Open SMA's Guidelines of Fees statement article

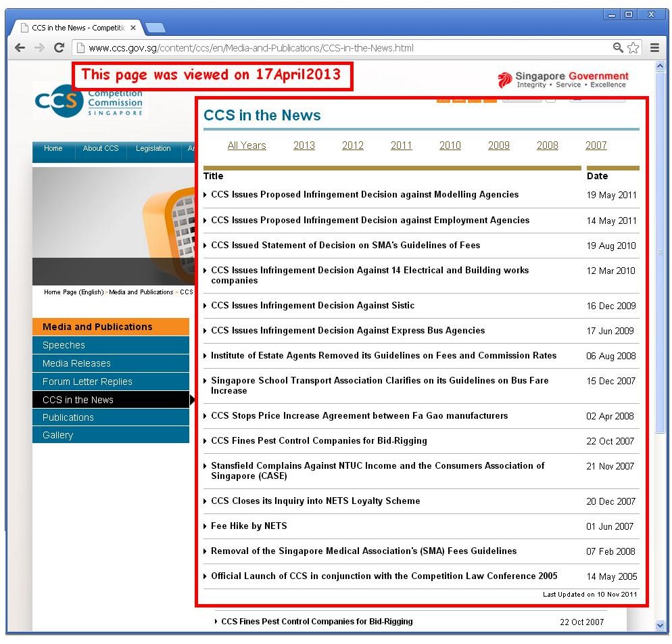345,246
